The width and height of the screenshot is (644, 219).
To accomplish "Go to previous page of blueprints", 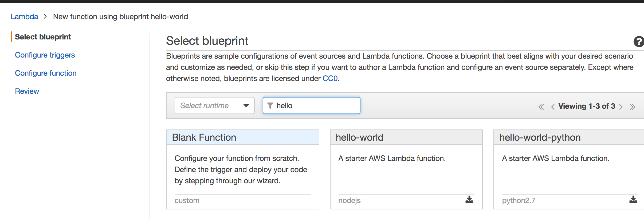I will 553,107.
